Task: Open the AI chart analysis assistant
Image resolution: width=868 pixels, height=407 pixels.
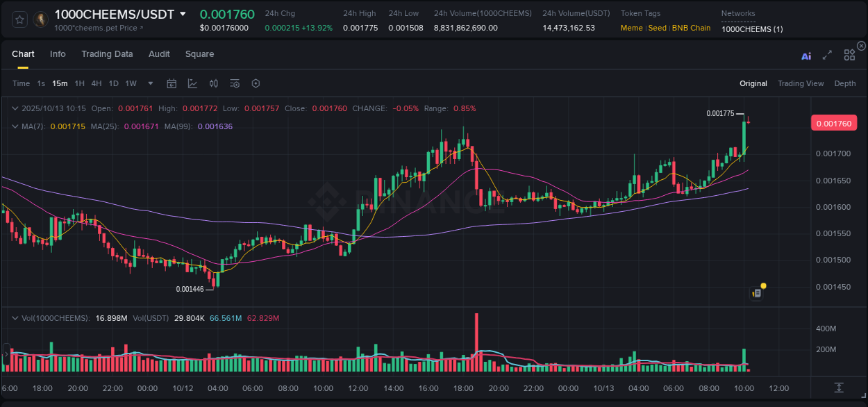Action: tap(806, 56)
